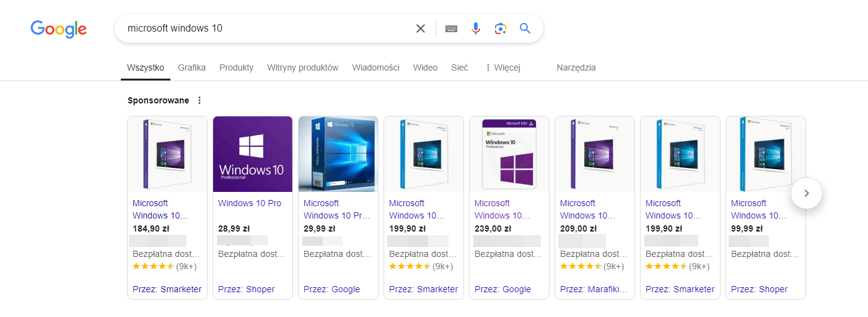868x317 pixels.
Task: Expand the Więcej menu
Action: (x=502, y=67)
